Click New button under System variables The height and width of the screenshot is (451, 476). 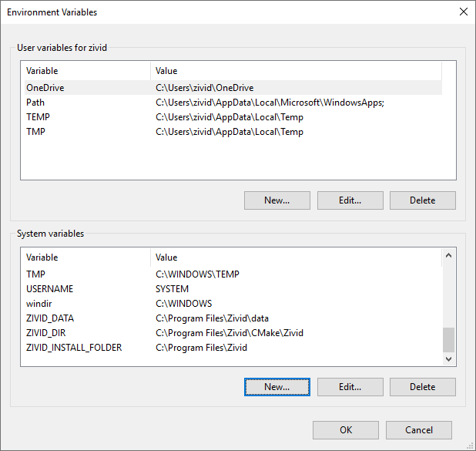[x=277, y=387]
